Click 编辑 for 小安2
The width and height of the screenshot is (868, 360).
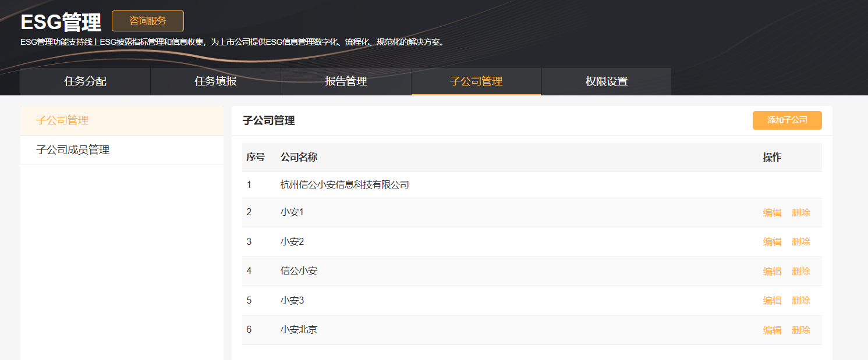[x=772, y=242]
